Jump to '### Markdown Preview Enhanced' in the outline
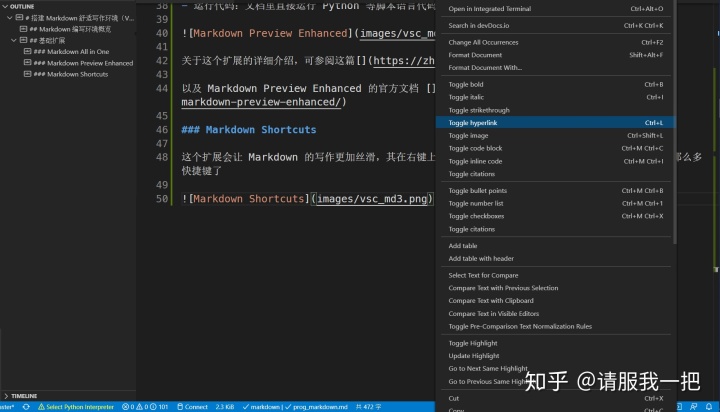 (83, 63)
